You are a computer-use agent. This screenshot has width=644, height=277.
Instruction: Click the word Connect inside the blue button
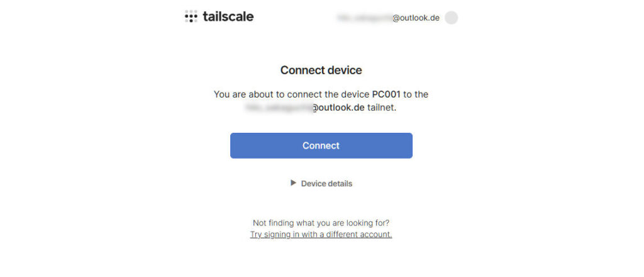pos(321,145)
